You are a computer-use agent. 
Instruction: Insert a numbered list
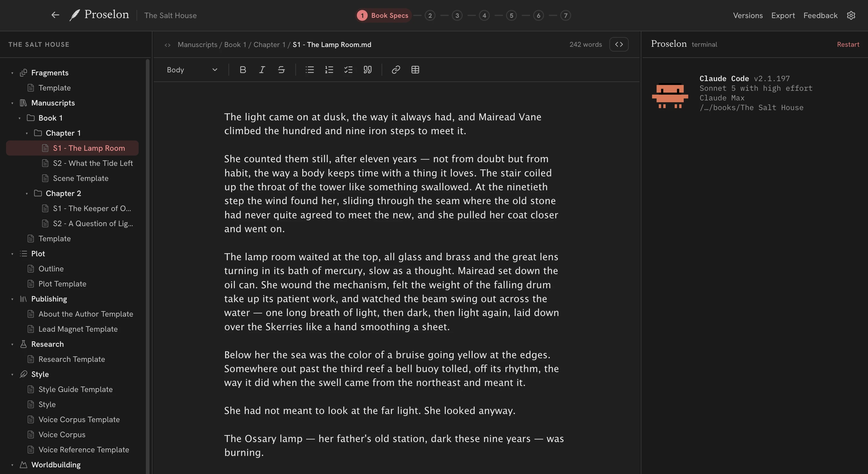click(329, 70)
